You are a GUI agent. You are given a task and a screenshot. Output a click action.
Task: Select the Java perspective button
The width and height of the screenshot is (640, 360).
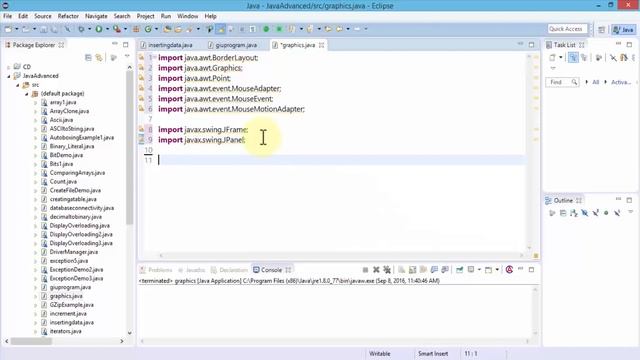(624, 29)
